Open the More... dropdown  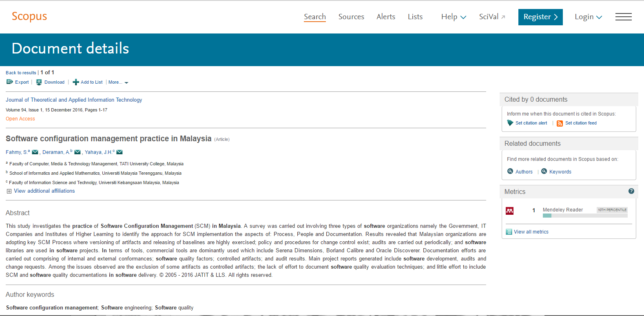tap(118, 82)
